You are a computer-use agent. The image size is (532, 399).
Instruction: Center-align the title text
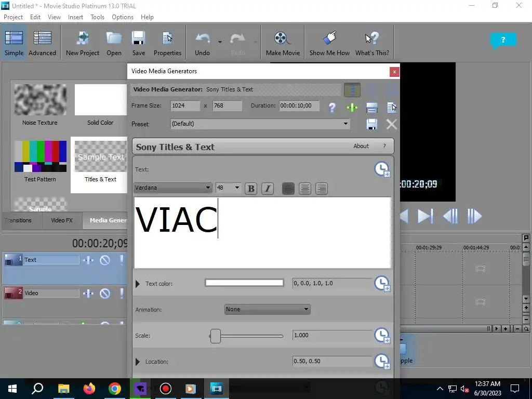pyautogui.click(x=304, y=189)
